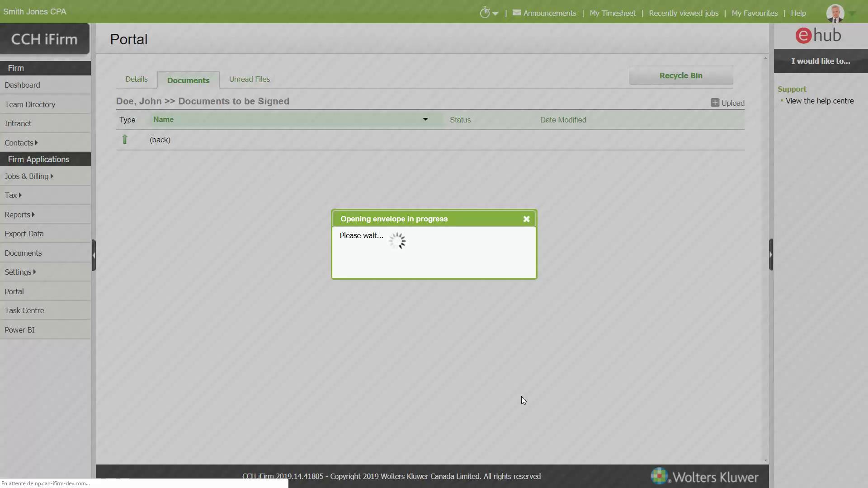Collapse the right ehub panel handle

(771, 254)
